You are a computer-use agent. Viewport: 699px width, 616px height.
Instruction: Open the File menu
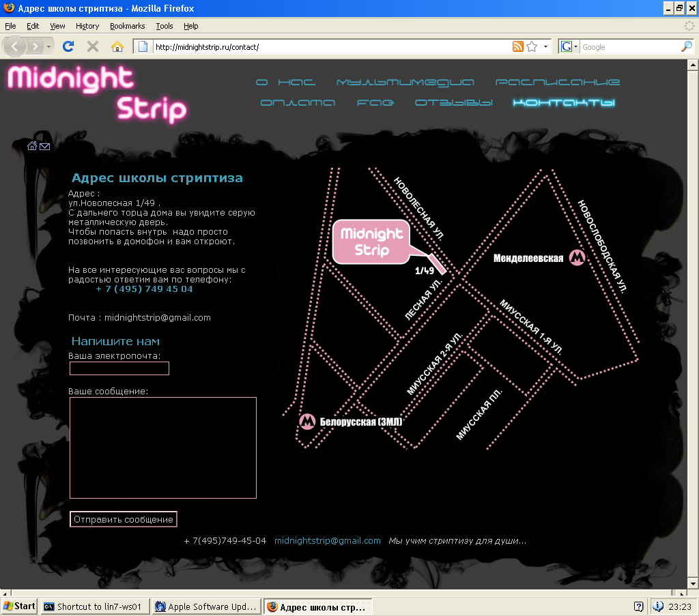10,26
